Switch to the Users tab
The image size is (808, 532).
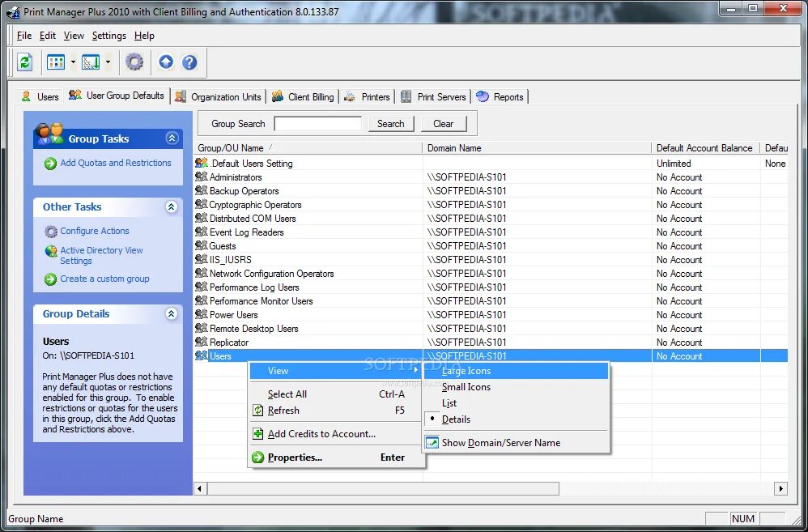click(40, 96)
